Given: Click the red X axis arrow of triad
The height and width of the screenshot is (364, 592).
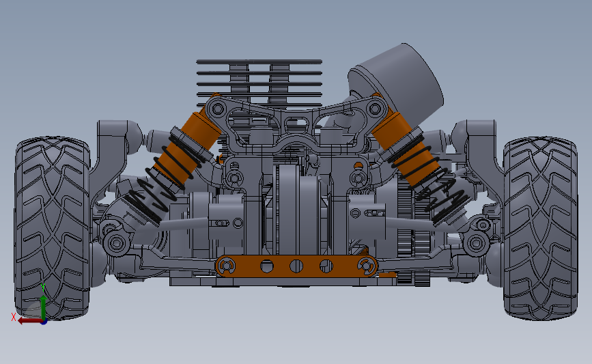Looking at the screenshot, I should tap(30, 320).
